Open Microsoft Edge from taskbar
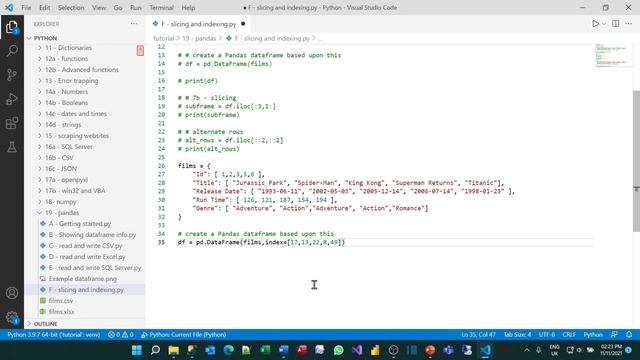The width and height of the screenshot is (640, 360). pos(229,350)
